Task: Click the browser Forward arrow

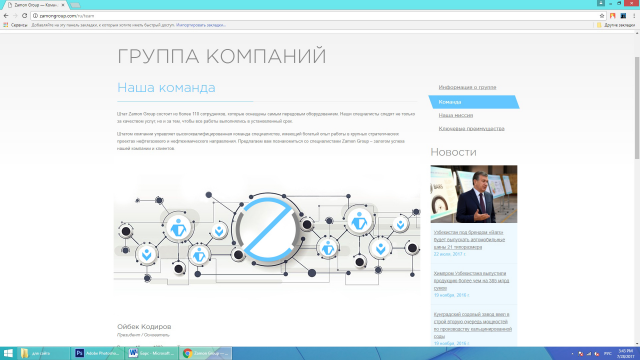Action: pos(15,16)
